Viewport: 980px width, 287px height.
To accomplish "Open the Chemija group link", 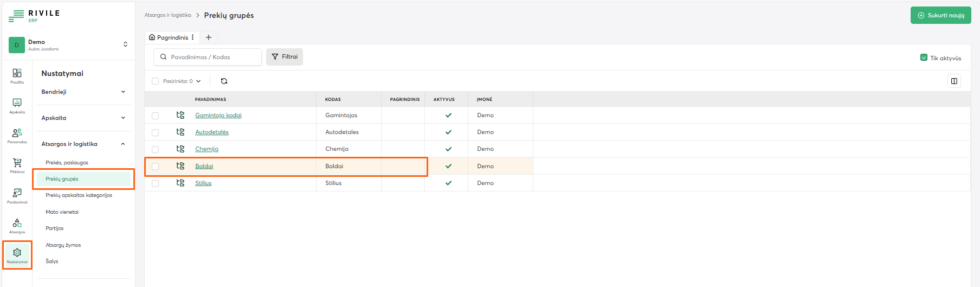I will (x=207, y=149).
